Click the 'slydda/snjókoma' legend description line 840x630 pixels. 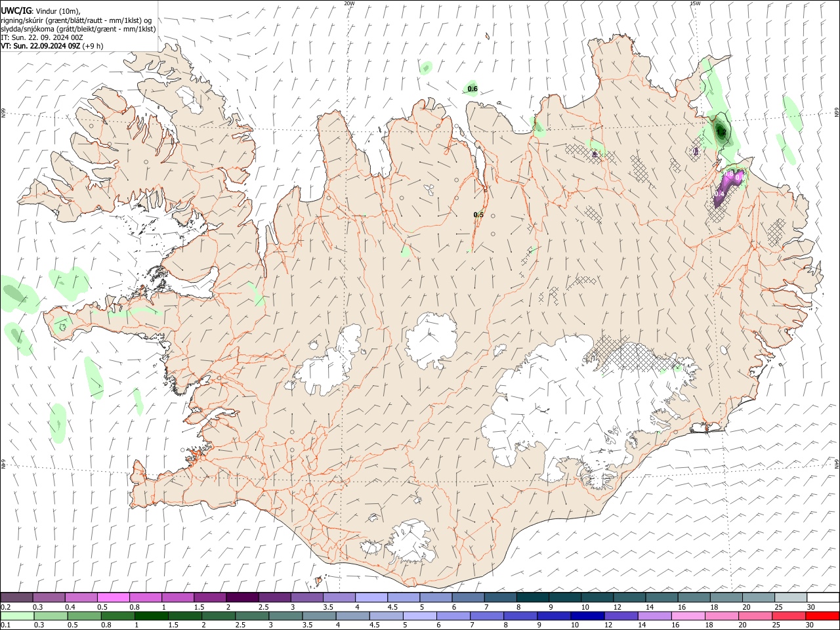[x=78, y=29]
